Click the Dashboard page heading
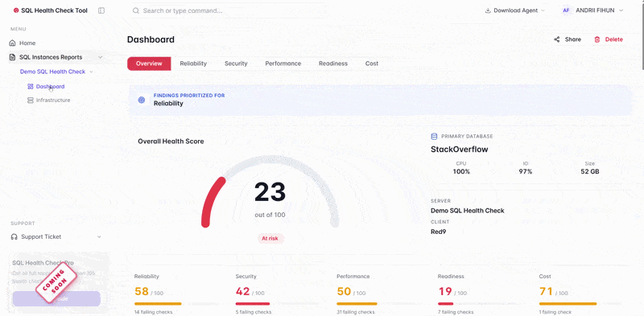 (151, 39)
